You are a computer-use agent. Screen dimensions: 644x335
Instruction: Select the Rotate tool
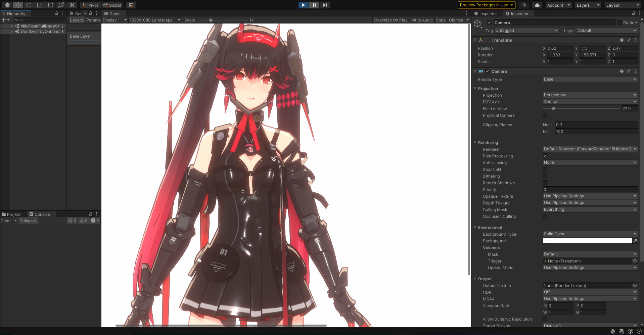29,5
